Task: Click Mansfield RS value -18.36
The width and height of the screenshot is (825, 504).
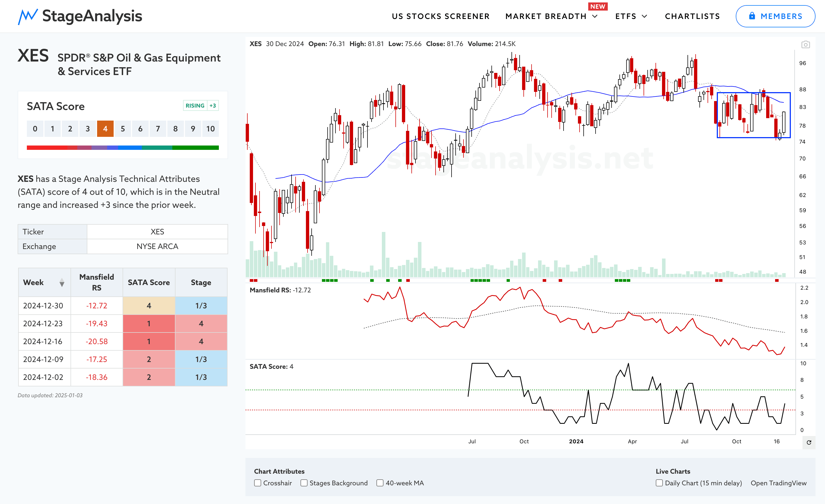Action: coord(97,377)
